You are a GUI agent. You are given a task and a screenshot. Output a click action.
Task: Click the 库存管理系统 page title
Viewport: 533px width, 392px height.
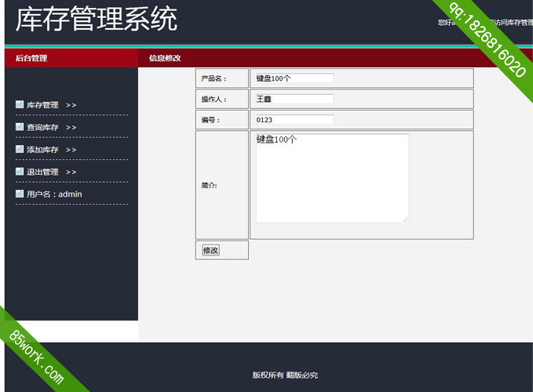pyautogui.click(x=97, y=20)
